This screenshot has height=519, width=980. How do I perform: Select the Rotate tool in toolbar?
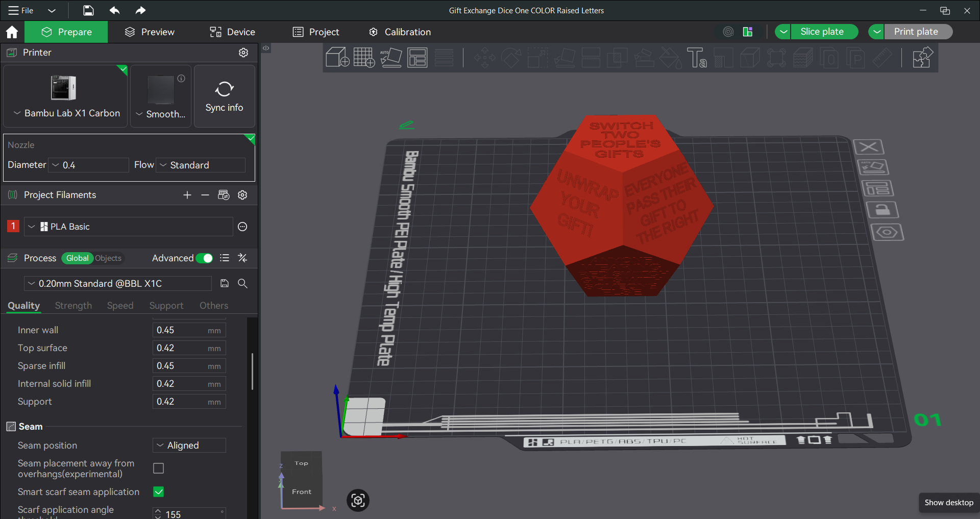pyautogui.click(x=511, y=57)
